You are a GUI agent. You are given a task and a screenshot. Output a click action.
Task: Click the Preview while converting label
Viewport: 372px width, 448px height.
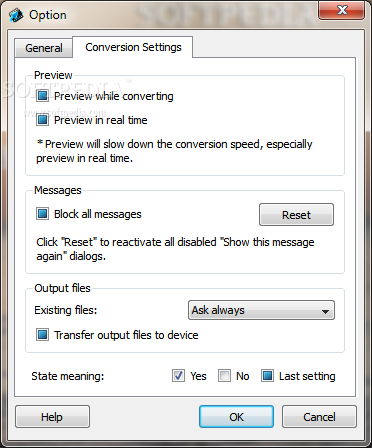(114, 96)
